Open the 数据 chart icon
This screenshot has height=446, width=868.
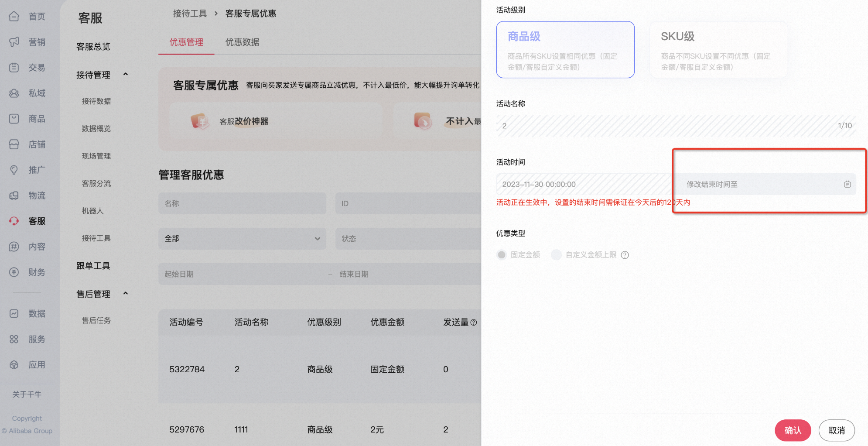[x=14, y=313]
